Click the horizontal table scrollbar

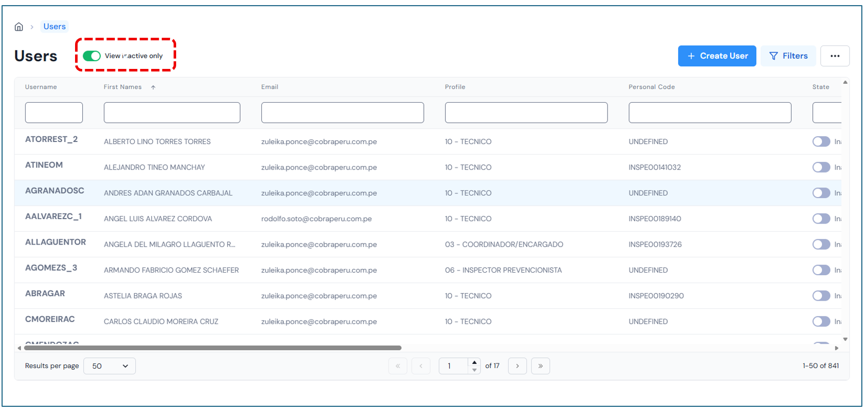[x=212, y=348]
